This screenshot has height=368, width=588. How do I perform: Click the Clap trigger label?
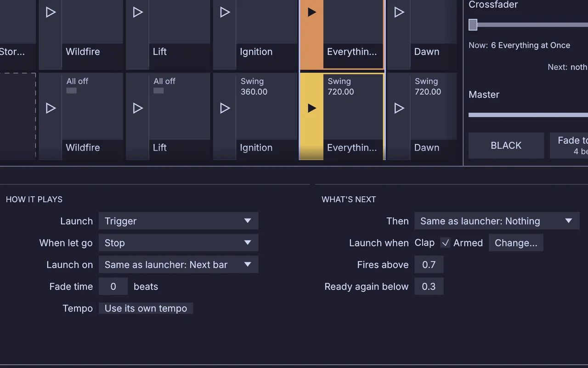(424, 243)
